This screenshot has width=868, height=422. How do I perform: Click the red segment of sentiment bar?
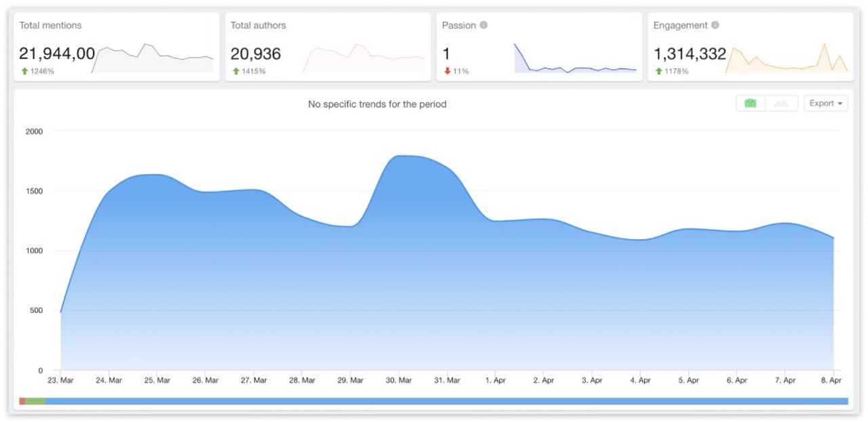click(x=22, y=401)
